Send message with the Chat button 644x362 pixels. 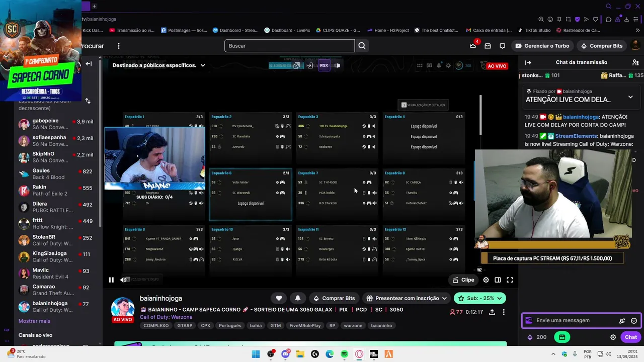[x=631, y=337]
